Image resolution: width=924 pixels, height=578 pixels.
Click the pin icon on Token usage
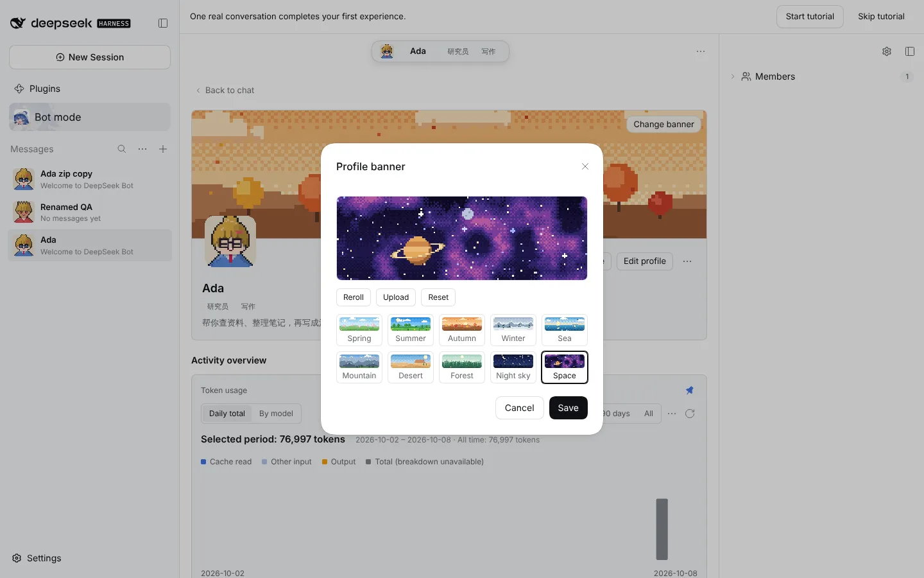(690, 390)
